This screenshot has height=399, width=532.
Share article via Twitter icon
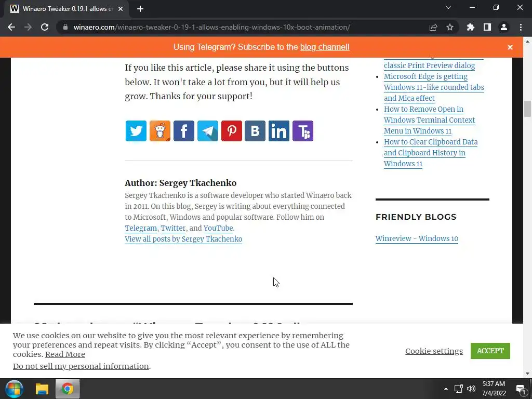(136, 130)
